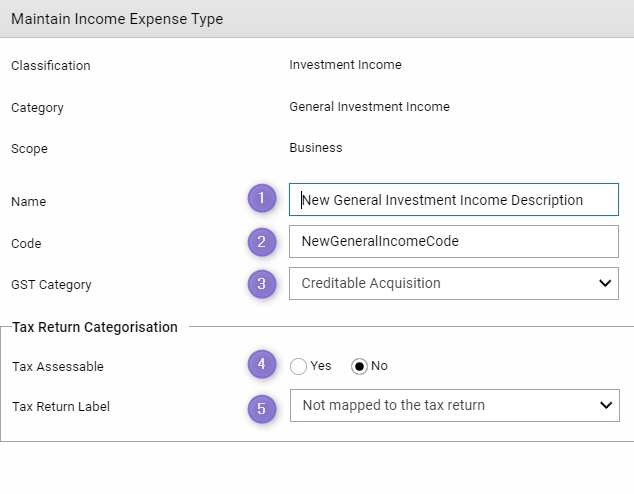Click the 'Scope' label
Image resolution: width=634 pixels, height=494 pixels.
29,149
